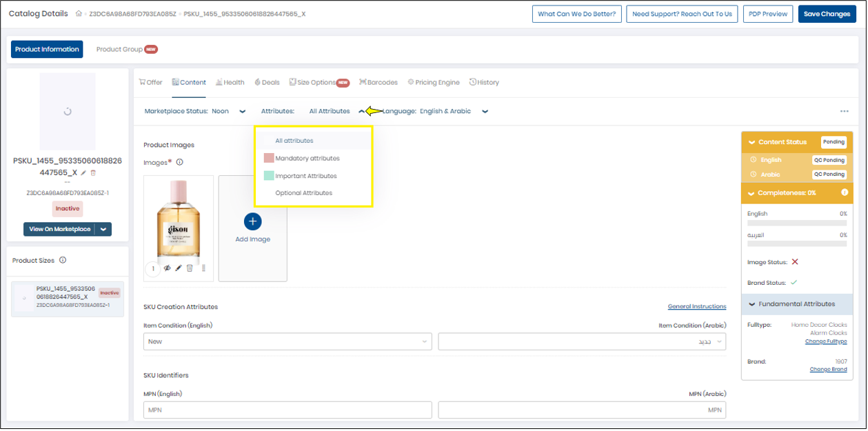Click the Save Changes button

[827, 13]
